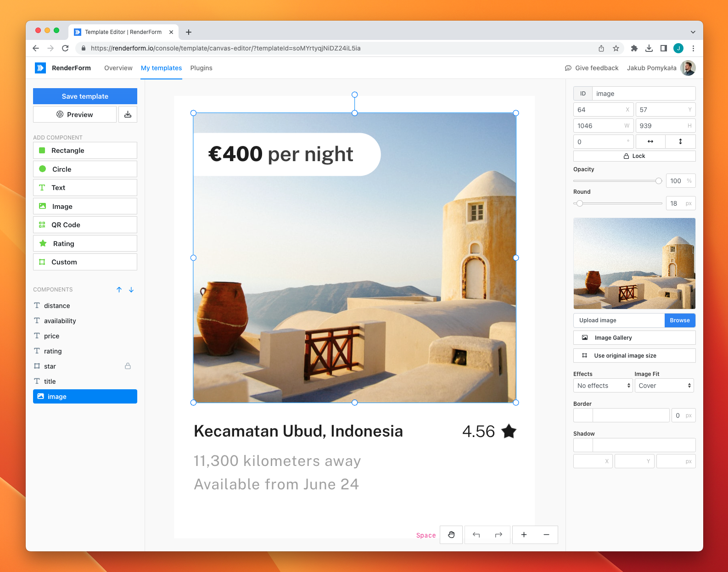Image resolution: width=728 pixels, height=572 pixels.
Task: Open the Effects dropdown showing No effects
Action: tap(603, 386)
